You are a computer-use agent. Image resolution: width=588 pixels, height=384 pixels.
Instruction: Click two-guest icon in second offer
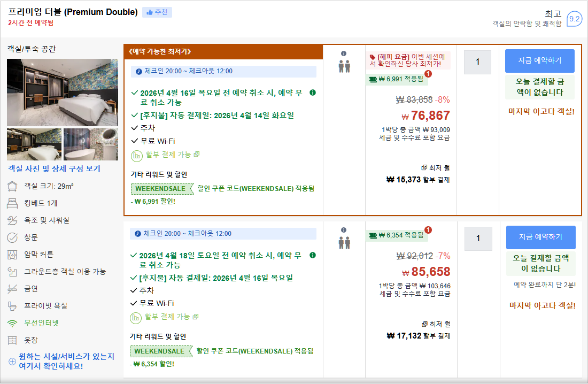(x=344, y=243)
